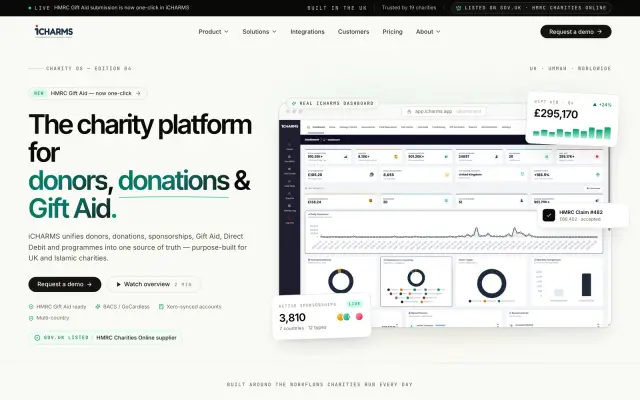Click the red icon on top-right stat tile
Viewport: 640px width, 400px height.
point(597,156)
